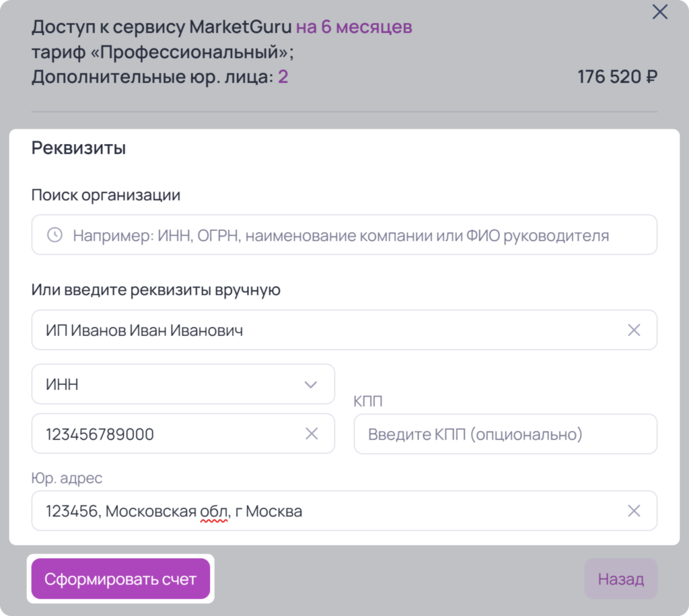The width and height of the screenshot is (689, 616).
Task: Click the clock icon in organization search
Action: point(55,235)
